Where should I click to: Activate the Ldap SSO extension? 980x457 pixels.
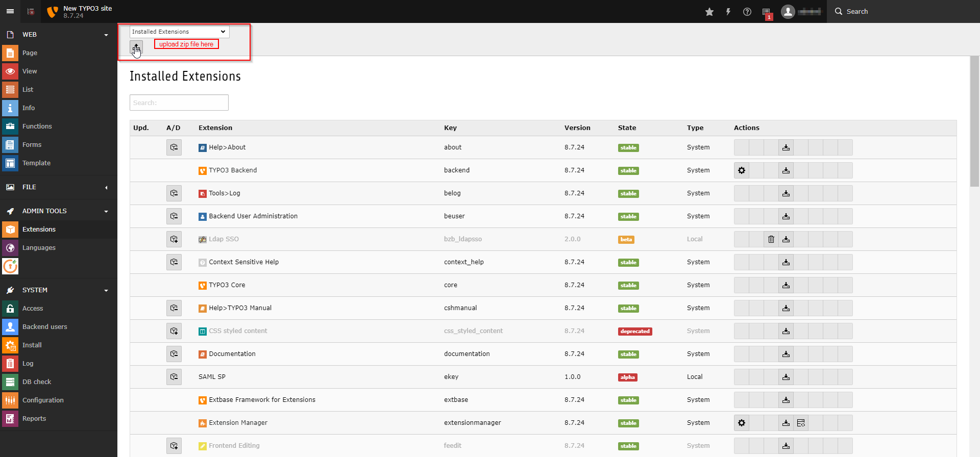coord(174,239)
